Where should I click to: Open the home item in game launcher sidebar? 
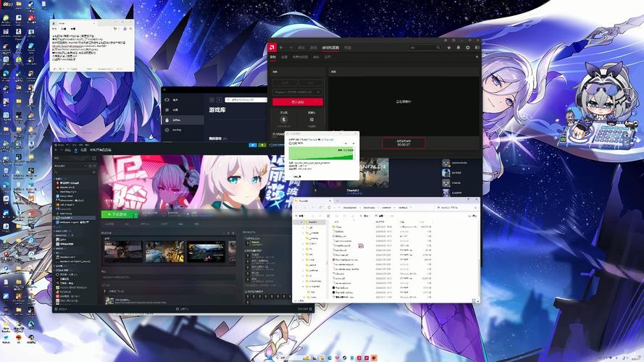click(183, 100)
